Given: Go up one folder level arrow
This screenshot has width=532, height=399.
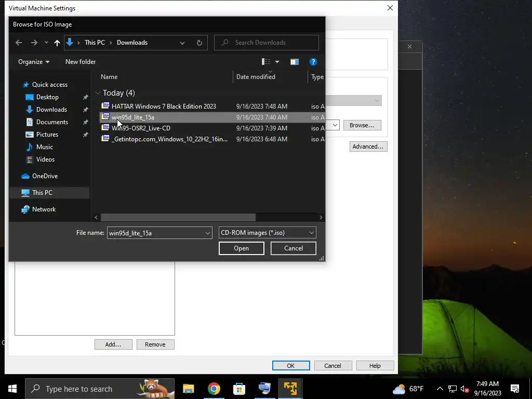Looking at the screenshot, I should coord(57,43).
